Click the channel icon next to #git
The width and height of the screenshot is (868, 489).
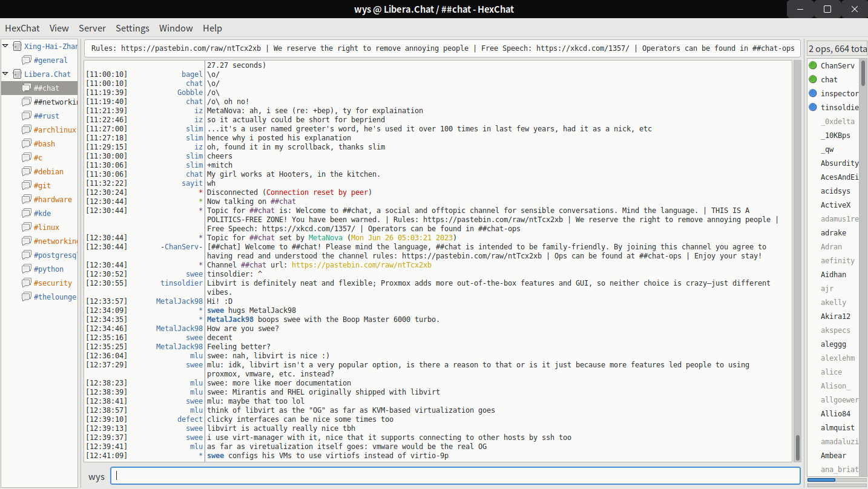tap(27, 185)
